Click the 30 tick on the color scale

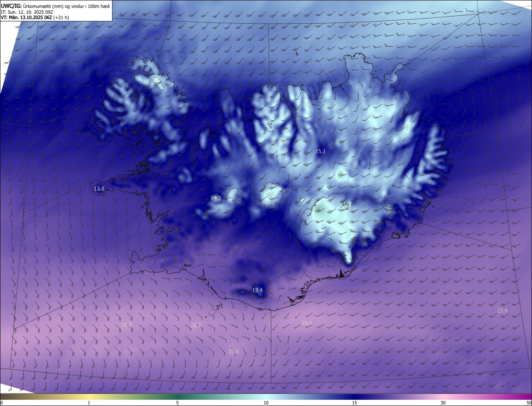click(x=443, y=403)
